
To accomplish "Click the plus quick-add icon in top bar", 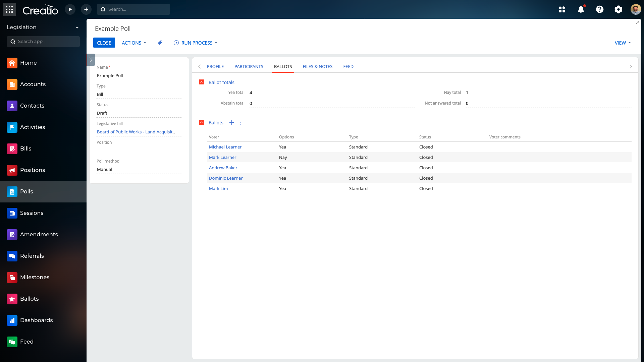I will click(86, 9).
